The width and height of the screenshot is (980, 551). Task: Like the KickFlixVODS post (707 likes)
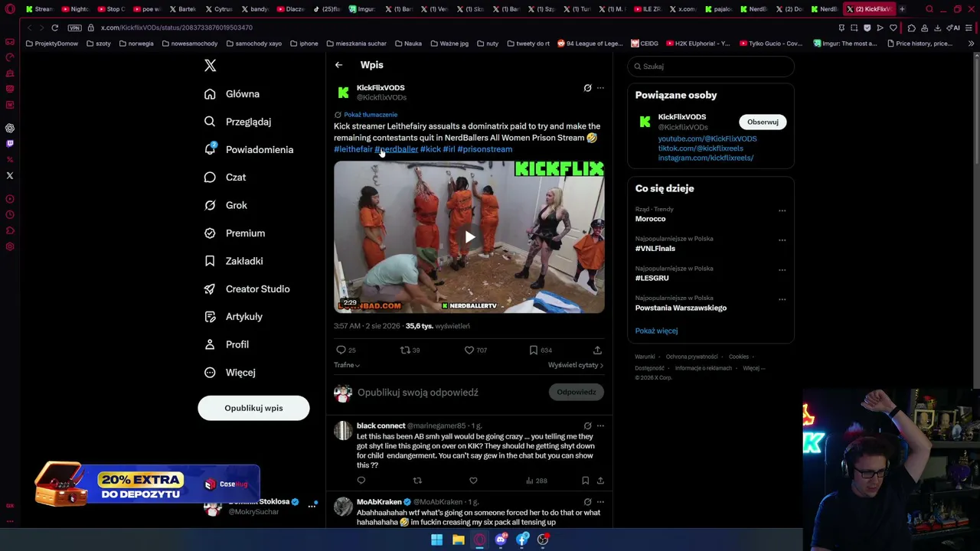click(469, 350)
